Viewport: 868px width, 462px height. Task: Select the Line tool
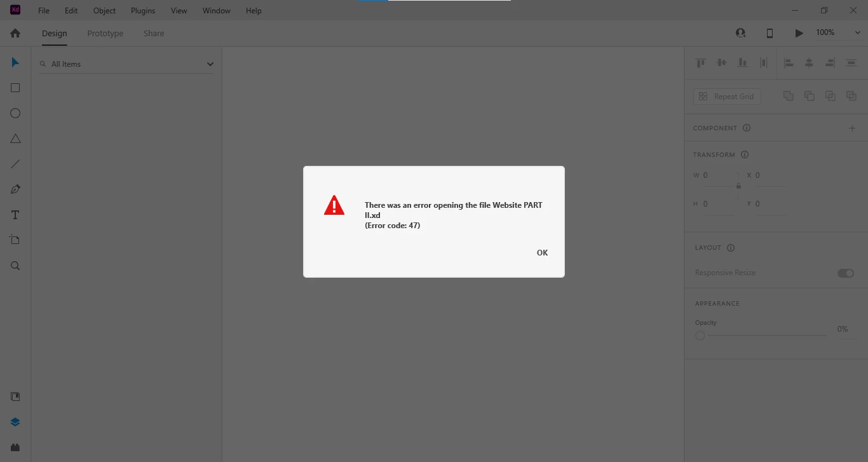(15, 164)
